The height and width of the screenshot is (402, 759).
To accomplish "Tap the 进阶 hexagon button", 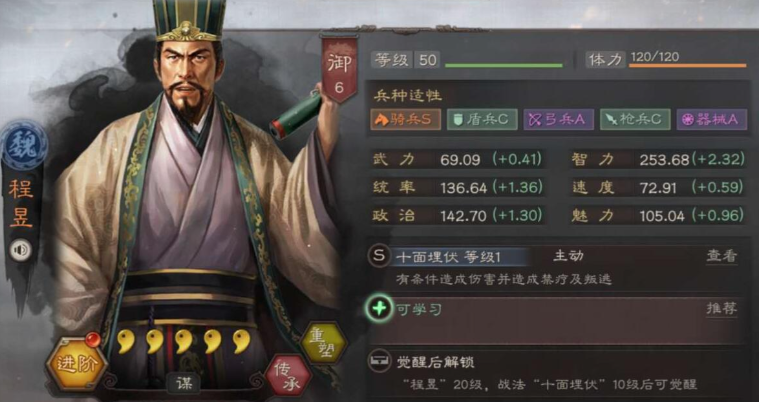I will [x=76, y=364].
